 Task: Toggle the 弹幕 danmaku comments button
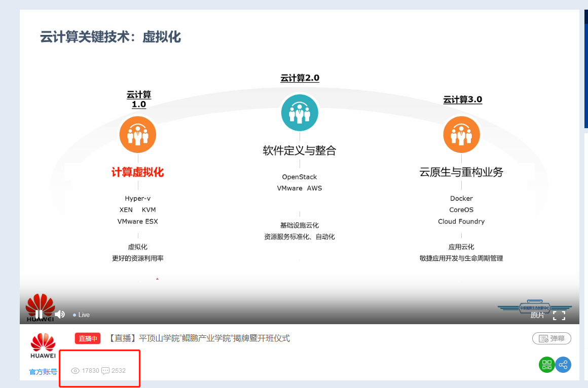[x=552, y=338]
